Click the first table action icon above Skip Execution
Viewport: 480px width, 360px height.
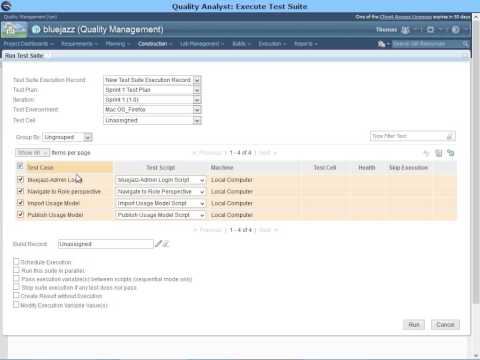426,153
